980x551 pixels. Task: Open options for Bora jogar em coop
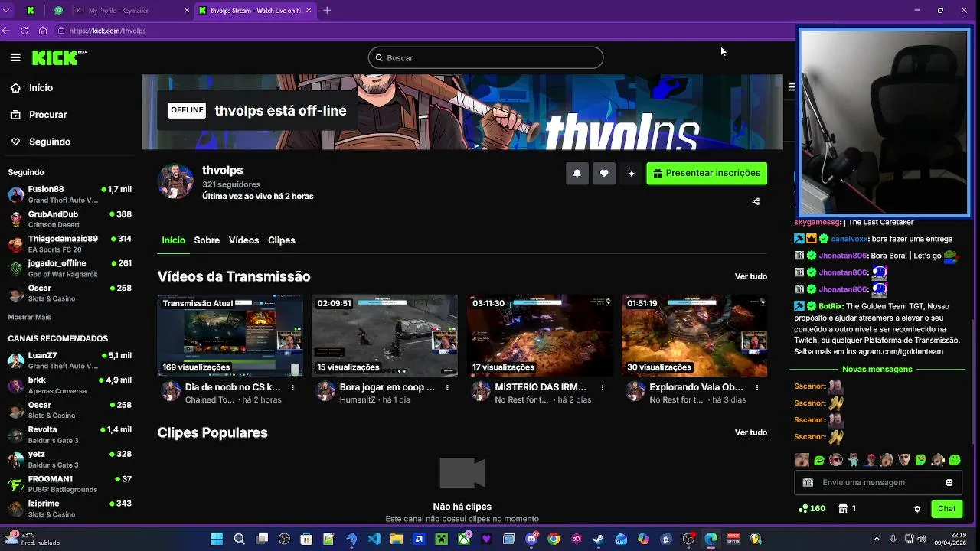447,388
